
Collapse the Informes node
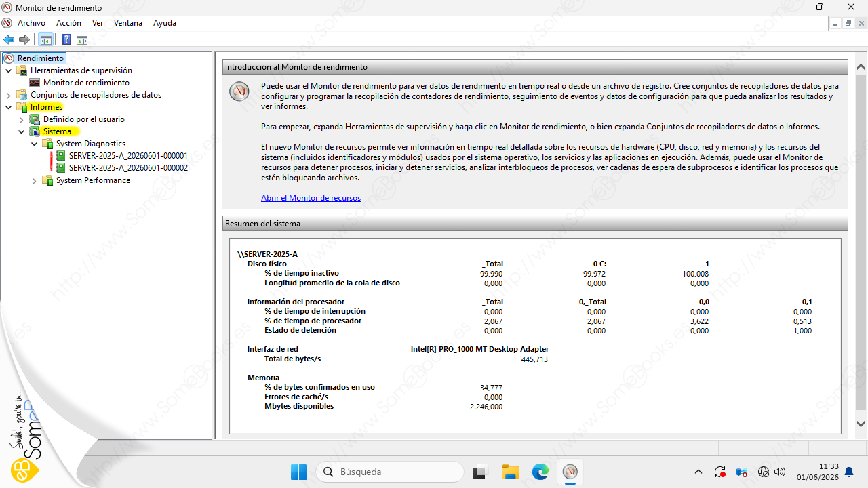click(9, 107)
